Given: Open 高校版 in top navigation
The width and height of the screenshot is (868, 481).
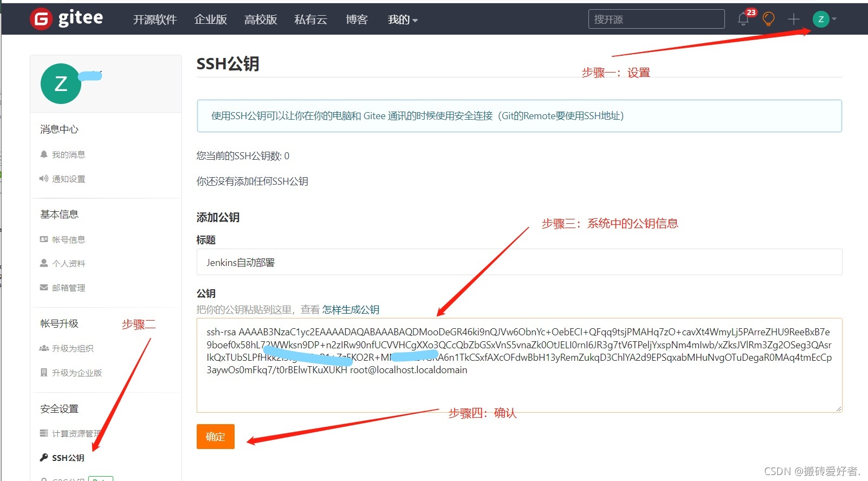Looking at the screenshot, I should click(261, 19).
